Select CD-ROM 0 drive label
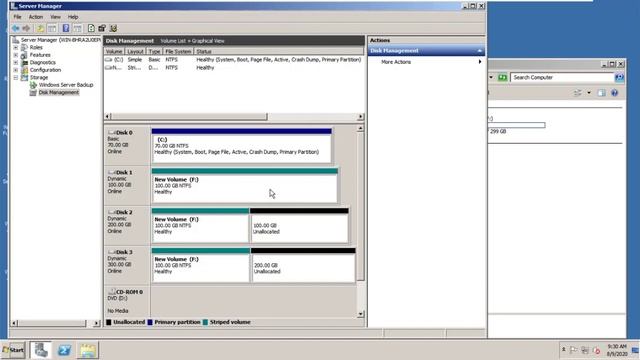Viewport: 640px width, 360px height. [x=127, y=301]
